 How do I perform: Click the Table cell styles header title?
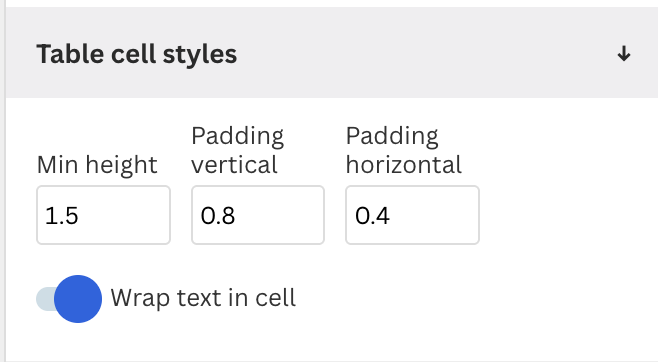click(x=137, y=54)
